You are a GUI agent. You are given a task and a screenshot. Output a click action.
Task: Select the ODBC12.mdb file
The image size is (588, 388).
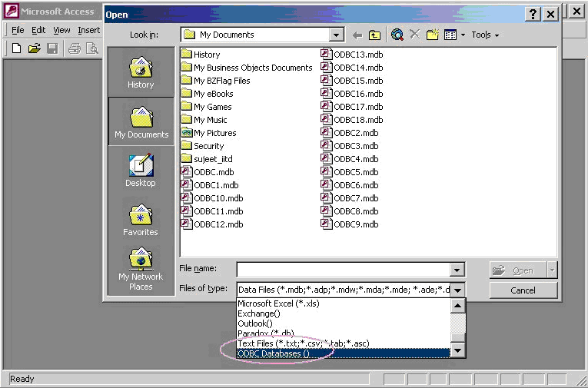pyautogui.click(x=212, y=224)
